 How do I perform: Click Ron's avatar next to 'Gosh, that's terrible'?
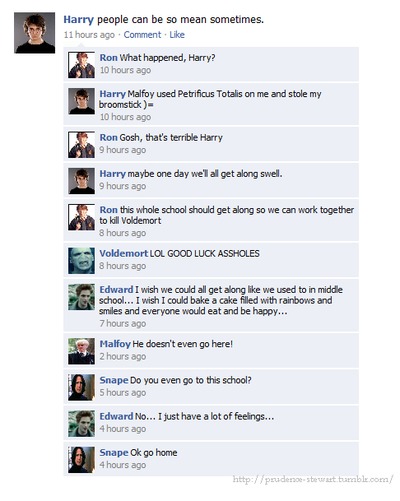[81, 144]
